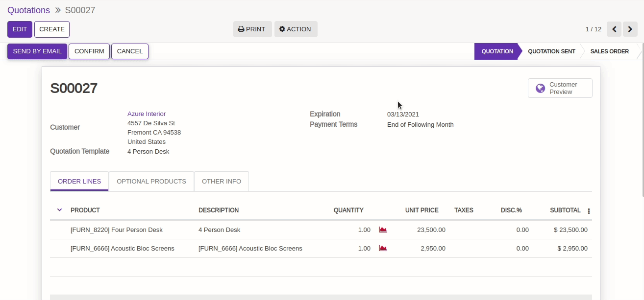This screenshot has height=300, width=644.
Task: Select the Order Lines tab
Action: [79, 181]
